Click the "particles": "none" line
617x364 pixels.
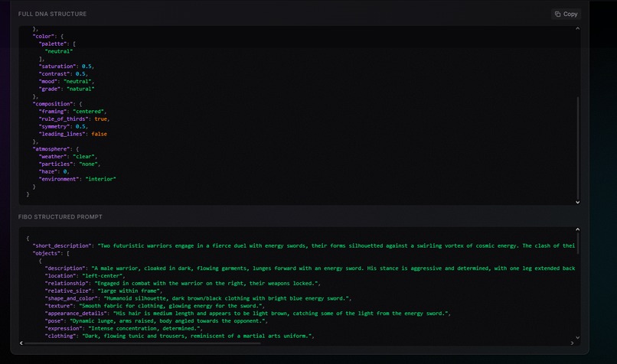(x=70, y=164)
